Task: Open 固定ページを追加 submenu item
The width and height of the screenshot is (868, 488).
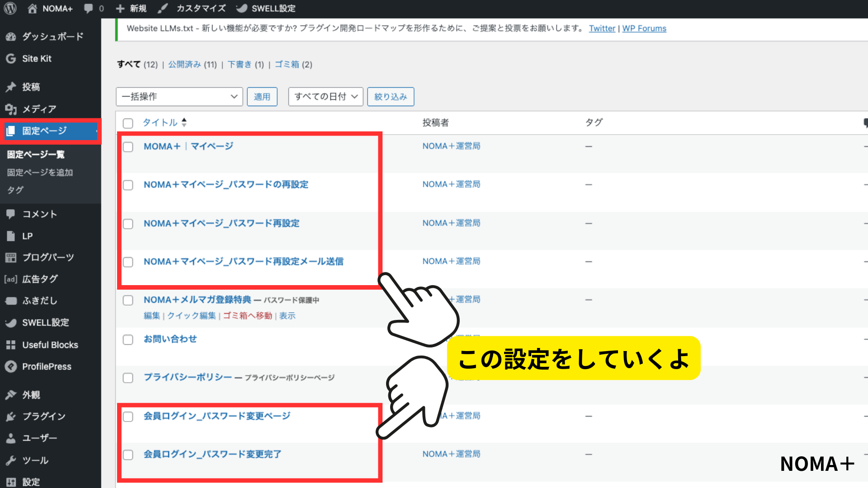Action: 40,172
